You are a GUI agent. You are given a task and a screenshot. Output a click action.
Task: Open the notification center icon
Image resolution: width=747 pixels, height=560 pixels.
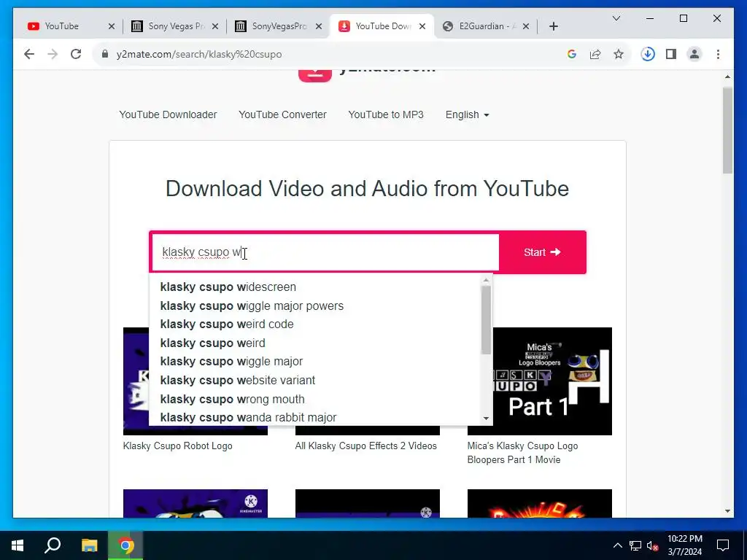723,545
